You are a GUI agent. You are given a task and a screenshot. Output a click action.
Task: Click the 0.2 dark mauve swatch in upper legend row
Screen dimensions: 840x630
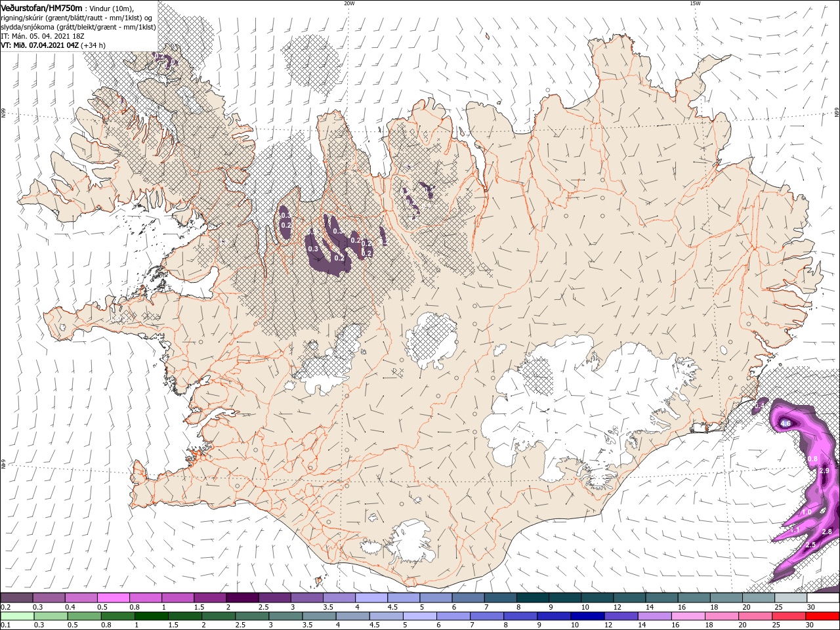point(16,598)
